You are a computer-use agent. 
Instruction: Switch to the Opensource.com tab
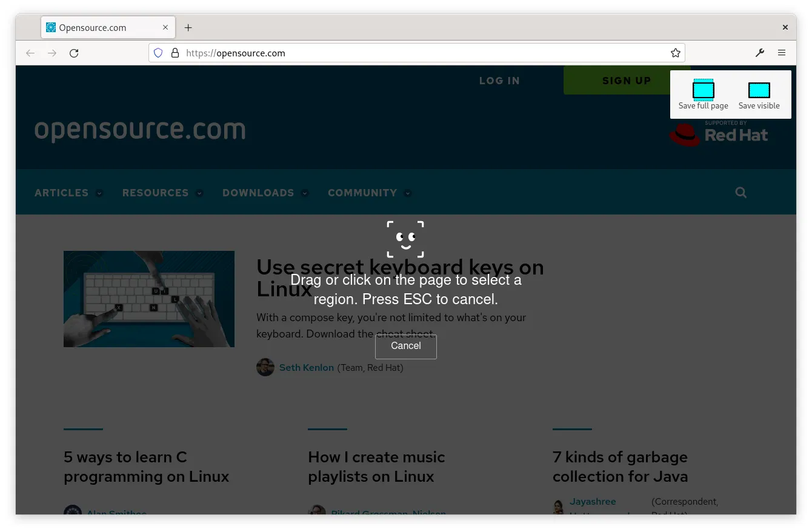(97, 27)
